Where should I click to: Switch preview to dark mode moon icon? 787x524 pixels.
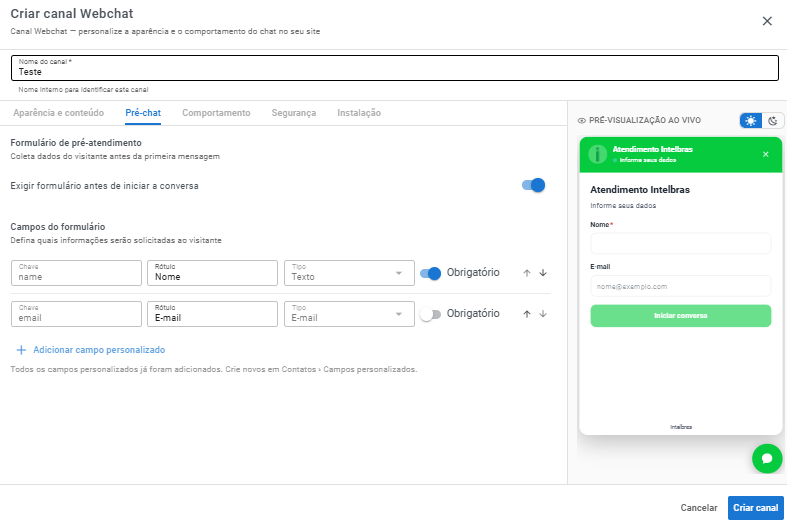coord(773,120)
